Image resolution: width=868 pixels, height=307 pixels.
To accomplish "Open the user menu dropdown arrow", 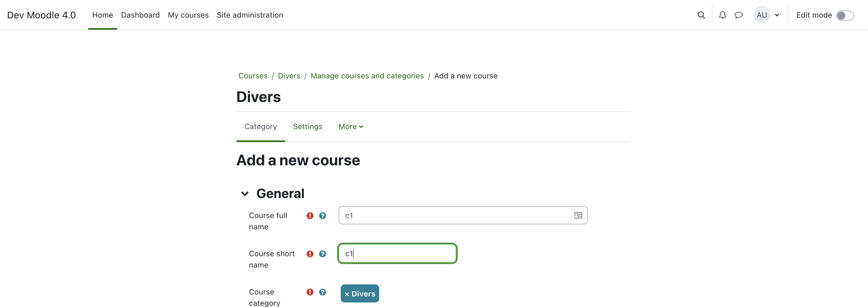I will coord(777,15).
